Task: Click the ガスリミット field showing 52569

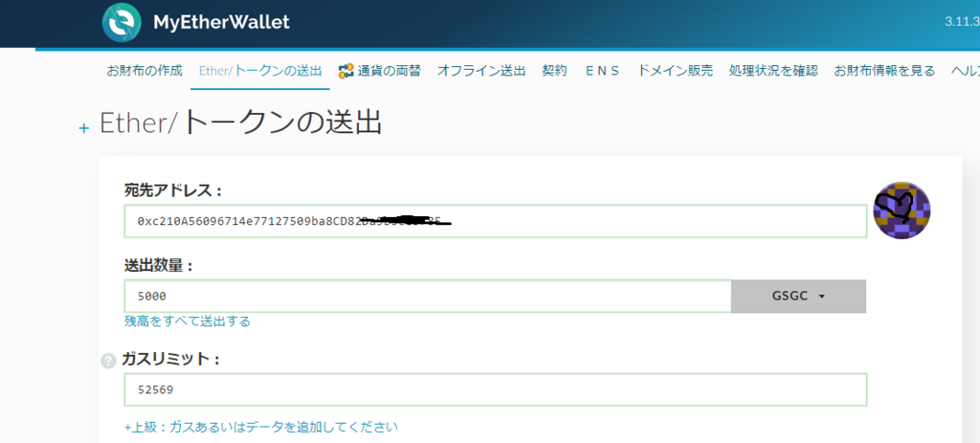Action: [496, 389]
